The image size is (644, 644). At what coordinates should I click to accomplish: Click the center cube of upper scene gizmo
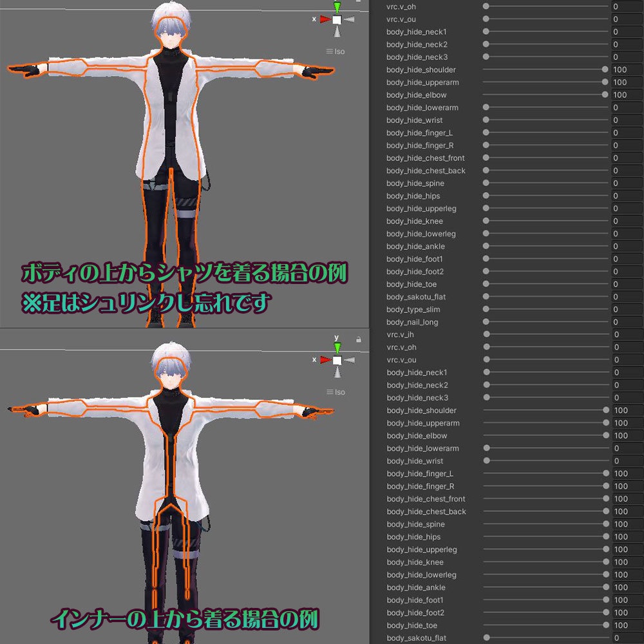click(x=337, y=20)
